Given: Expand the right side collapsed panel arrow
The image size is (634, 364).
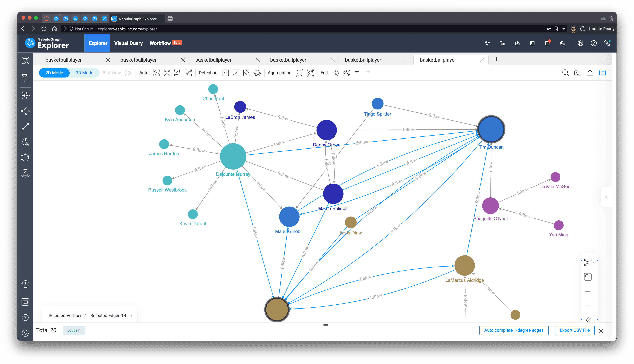Looking at the screenshot, I should click(606, 197).
